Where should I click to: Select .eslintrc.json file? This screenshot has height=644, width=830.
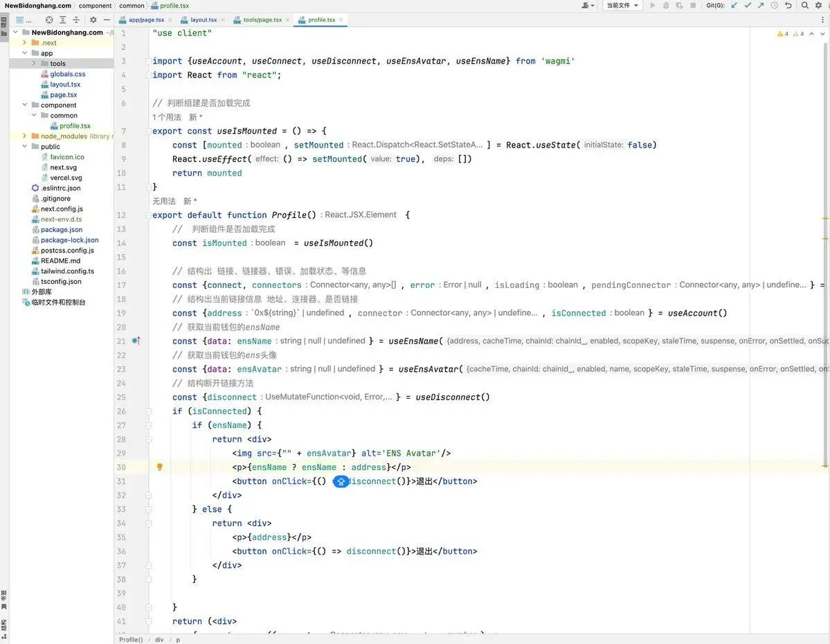pyautogui.click(x=60, y=188)
